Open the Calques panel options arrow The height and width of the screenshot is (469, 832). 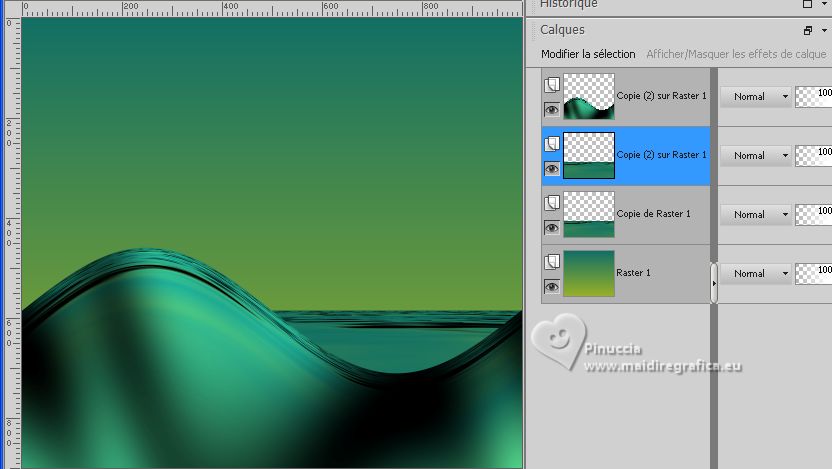[x=825, y=31]
